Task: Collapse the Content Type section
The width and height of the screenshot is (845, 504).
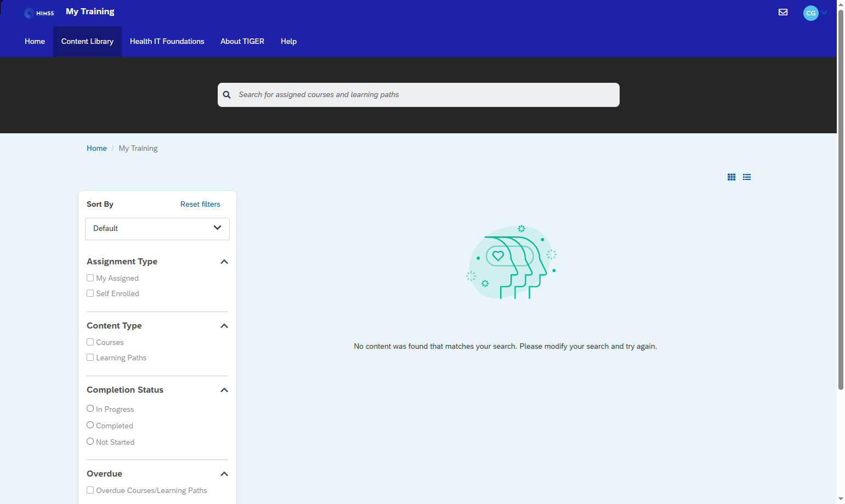Action: (x=224, y=326)
